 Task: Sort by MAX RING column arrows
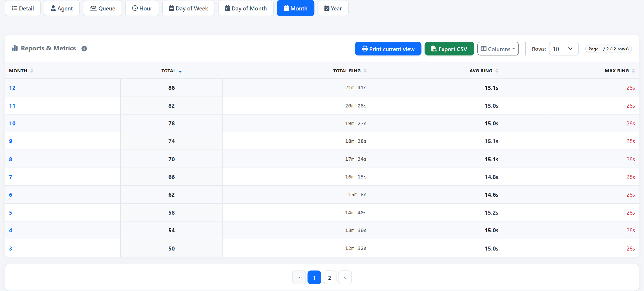633,71
